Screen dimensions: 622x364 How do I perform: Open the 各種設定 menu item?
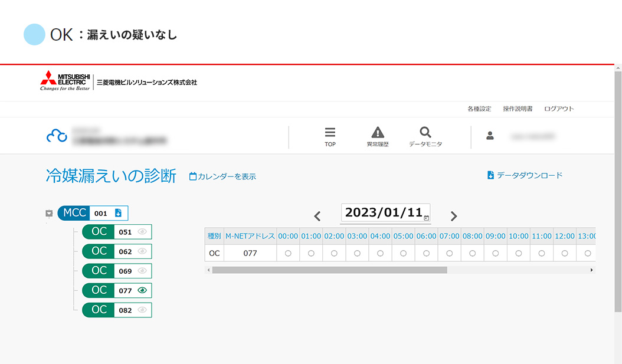click(479, 109)
